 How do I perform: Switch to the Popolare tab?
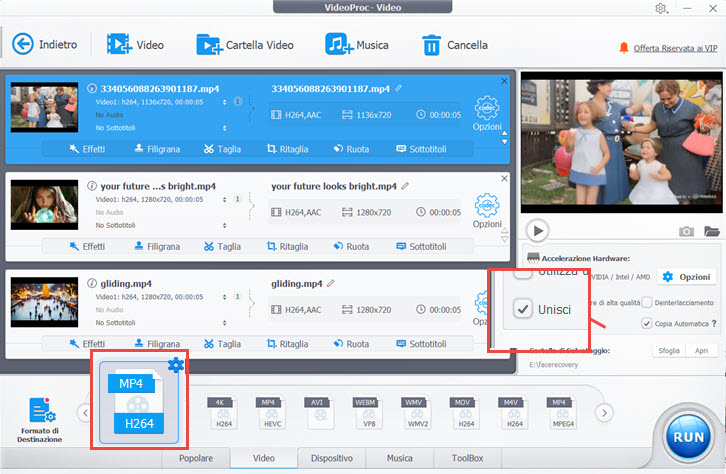(x=196, y=458)
